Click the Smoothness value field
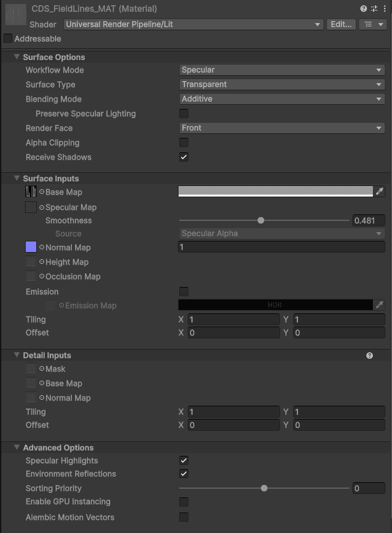The image size is (392, 533). click(x=368, y=220)
